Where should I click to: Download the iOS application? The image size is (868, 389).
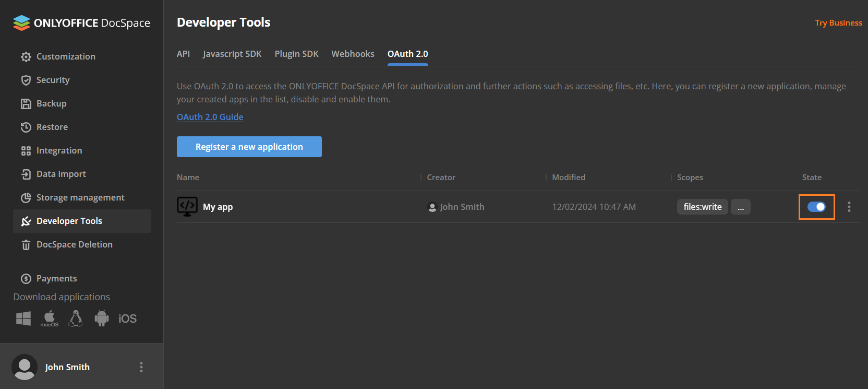pyautogui.click(x=127, y=319)
